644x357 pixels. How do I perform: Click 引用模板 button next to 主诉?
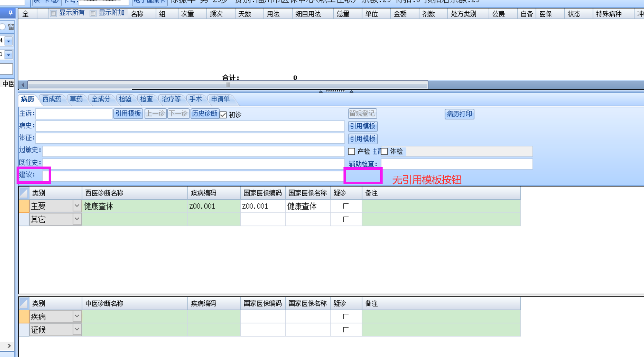click(128, 114)
